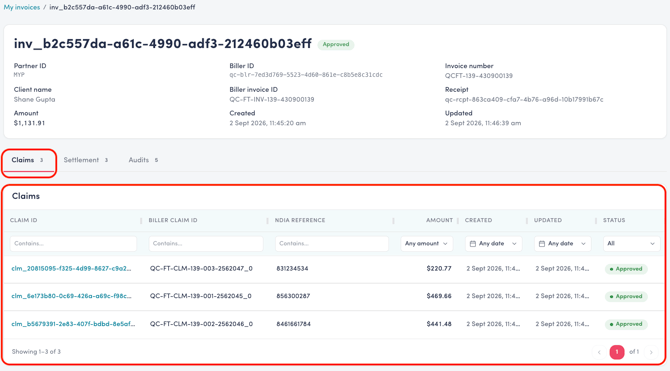Select the $220.77 amount cell
This screenshot has height=371, width=670.
(x=439, y=269)
